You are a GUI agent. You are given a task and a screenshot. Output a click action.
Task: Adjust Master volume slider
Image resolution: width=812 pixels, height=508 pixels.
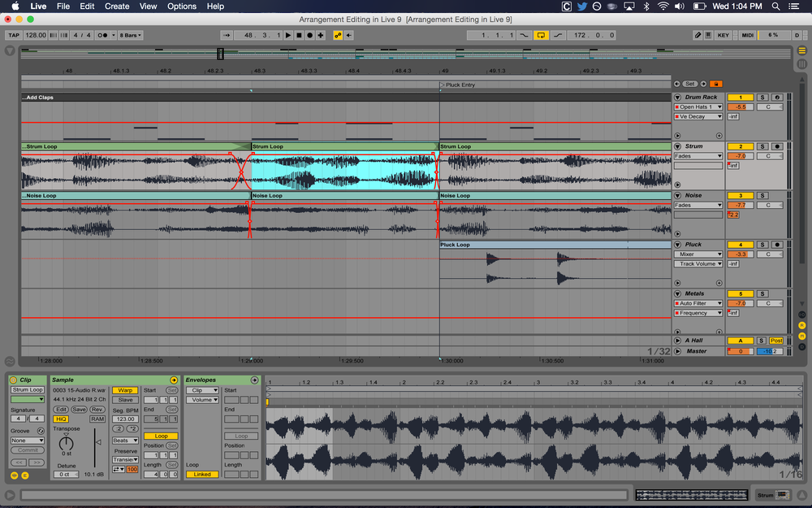[x=741, y=351]
